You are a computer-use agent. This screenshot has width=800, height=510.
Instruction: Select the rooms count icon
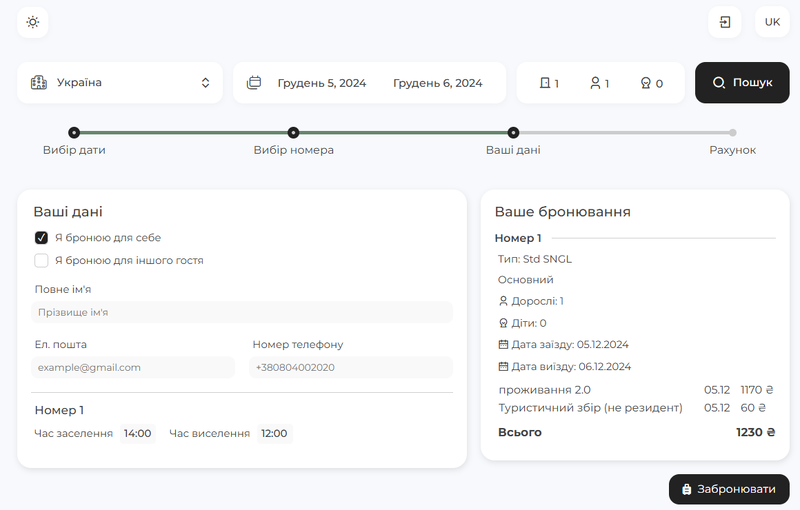pos(545,83)
